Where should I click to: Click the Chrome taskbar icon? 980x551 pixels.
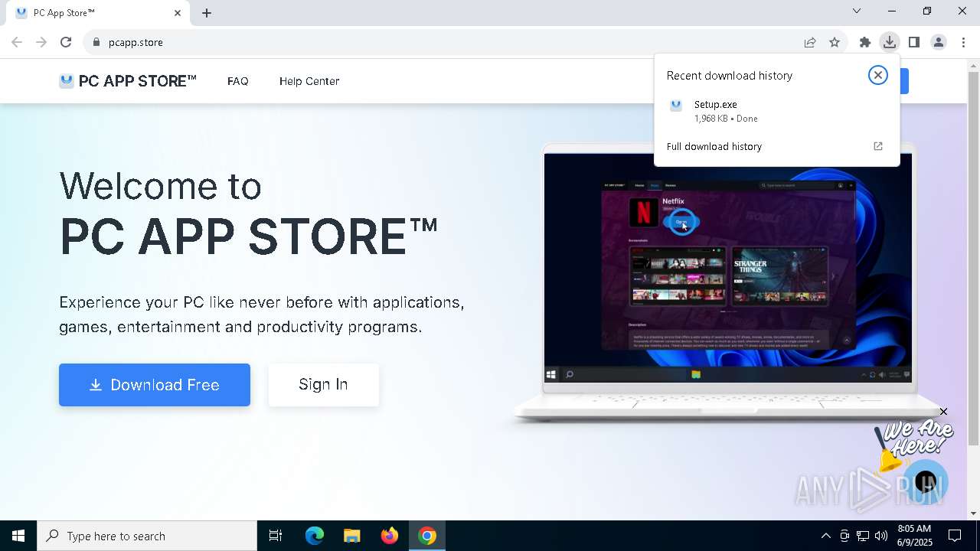click(x=427, y=536)
